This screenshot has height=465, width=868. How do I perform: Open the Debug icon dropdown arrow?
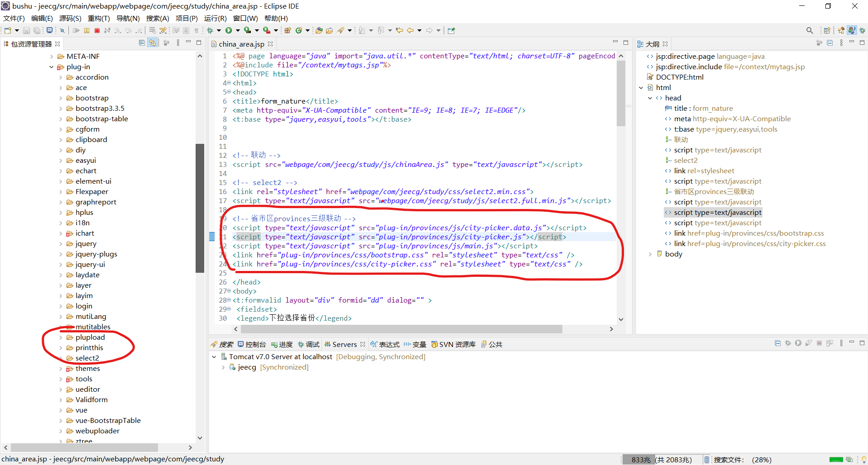219,30
